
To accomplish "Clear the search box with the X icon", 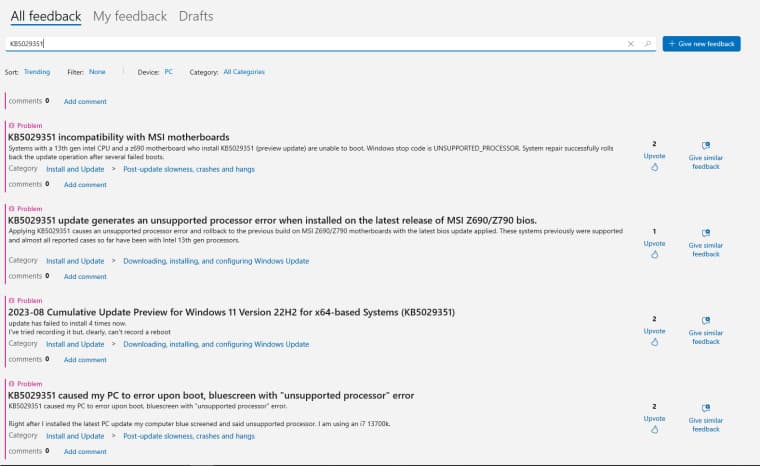I will coord(631,44).
